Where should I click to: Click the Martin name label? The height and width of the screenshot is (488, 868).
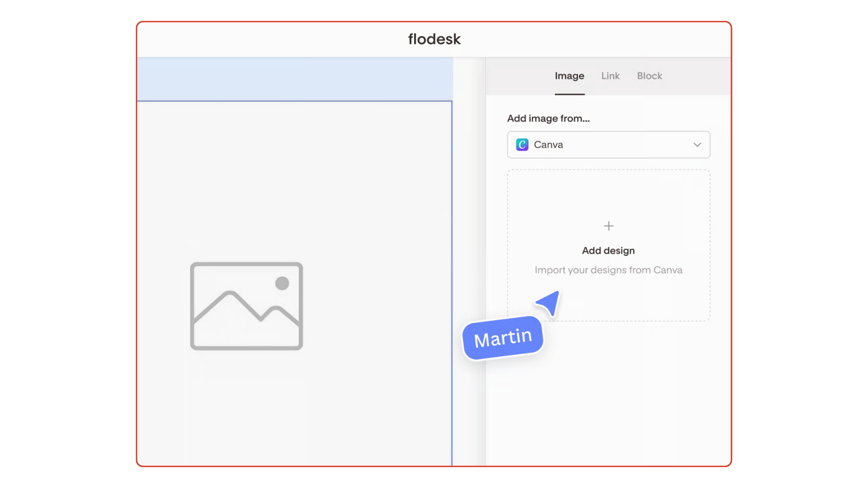click(x=503, y=338)
